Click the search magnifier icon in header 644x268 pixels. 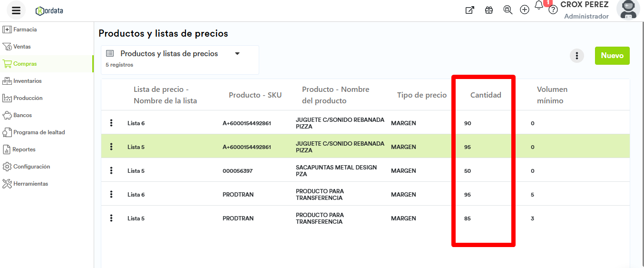coord(507,10)
